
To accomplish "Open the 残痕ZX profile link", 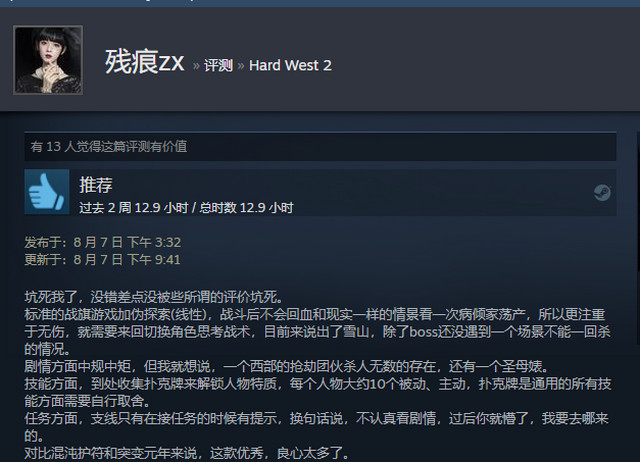I will pos(144,62).
